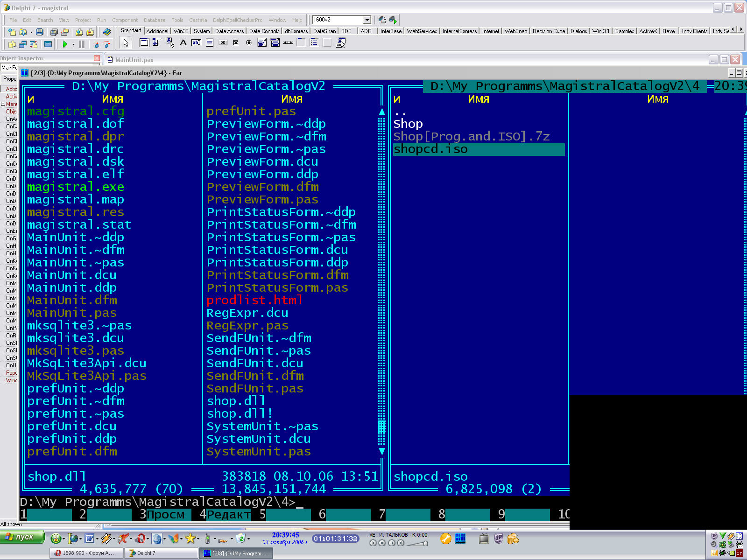The width and height of the screenshot is (747, 560).
Task: Select the Edit box component in palette
Action: [196, 43]
